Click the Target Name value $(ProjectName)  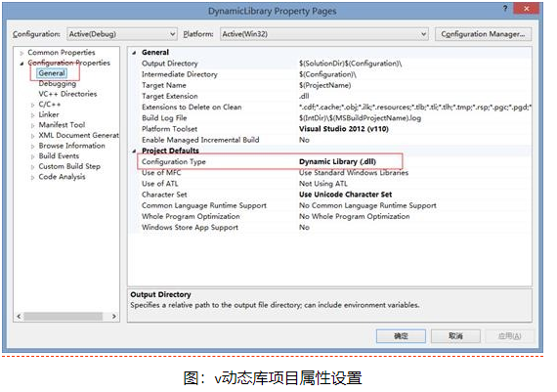(324, 86)
